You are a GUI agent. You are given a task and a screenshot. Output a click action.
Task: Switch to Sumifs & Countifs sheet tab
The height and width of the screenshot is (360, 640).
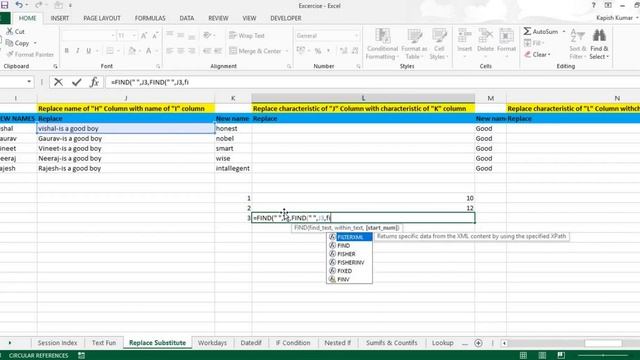coord(391,343)
